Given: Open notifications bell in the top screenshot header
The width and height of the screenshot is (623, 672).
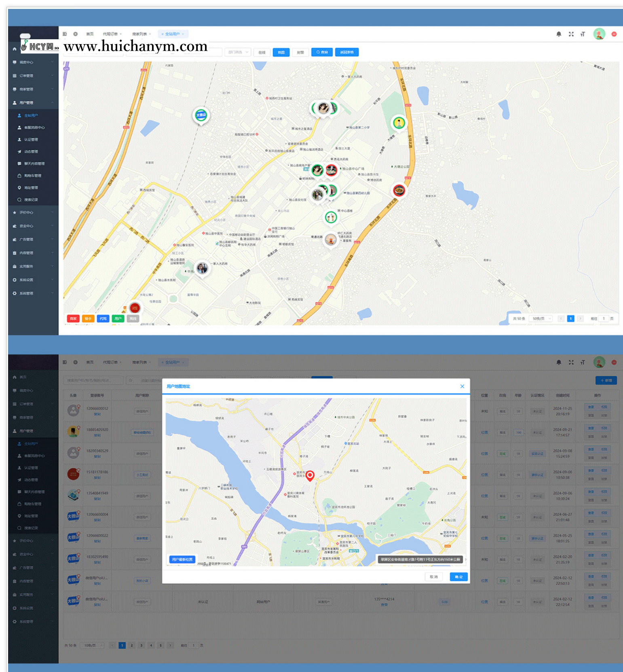Looking at the screenshot, I should click(x=559, y=34).
